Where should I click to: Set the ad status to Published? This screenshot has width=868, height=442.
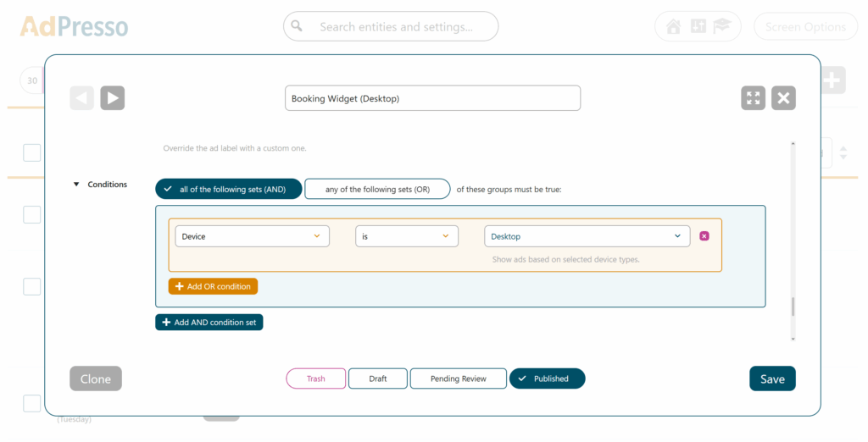[547, 378]
